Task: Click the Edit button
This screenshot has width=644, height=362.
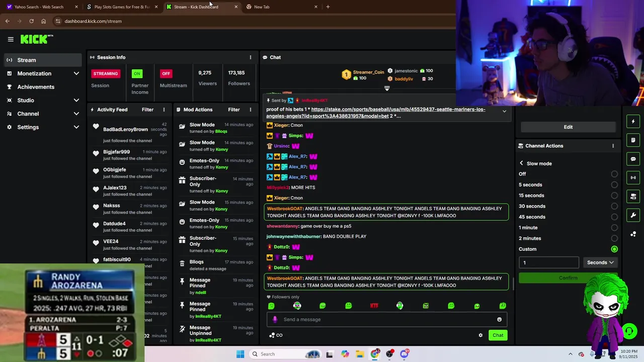Action: 568,127
